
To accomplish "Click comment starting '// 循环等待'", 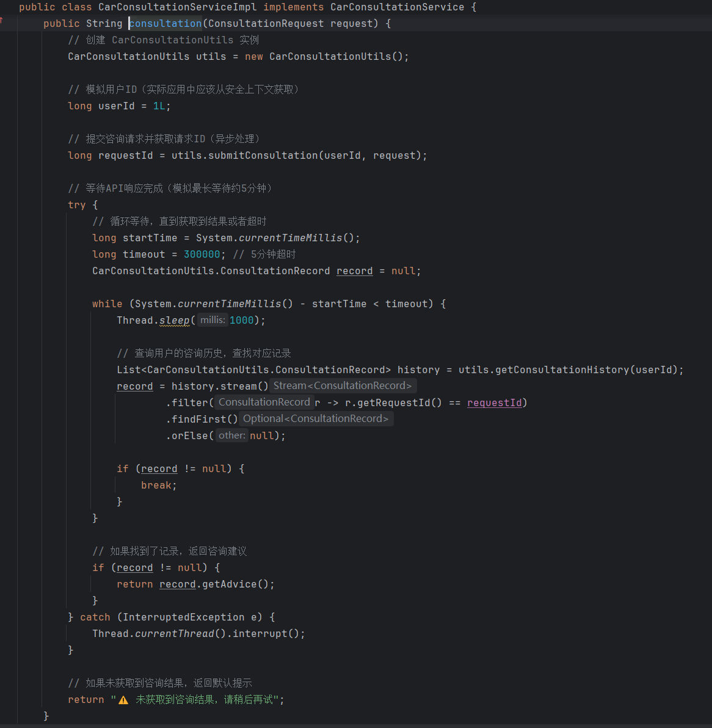I will click(x=180, y=221).
